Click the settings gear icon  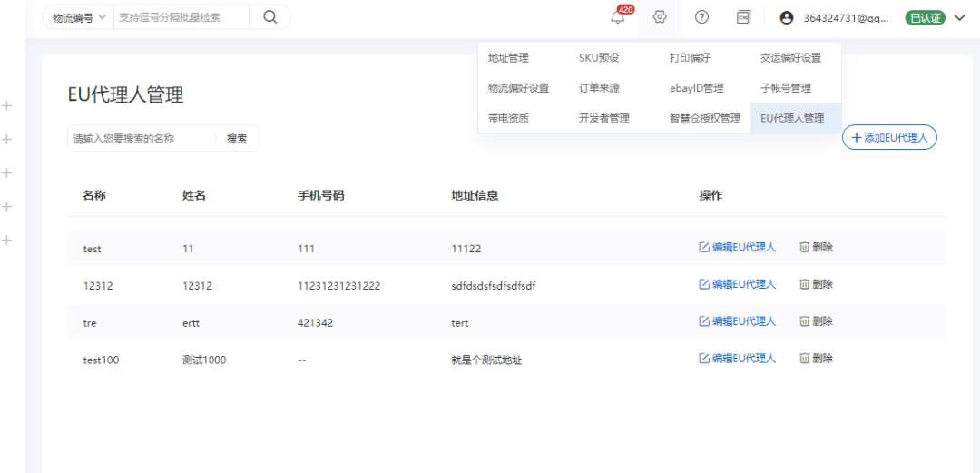point(660,17)
